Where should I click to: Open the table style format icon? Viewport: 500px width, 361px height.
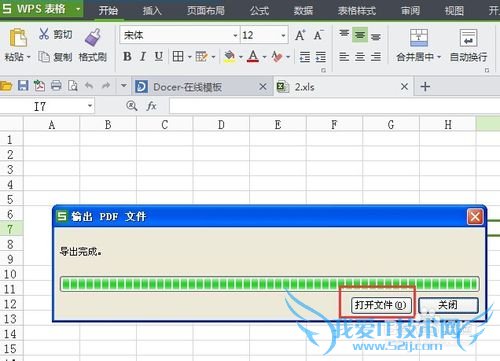(201, 56)
